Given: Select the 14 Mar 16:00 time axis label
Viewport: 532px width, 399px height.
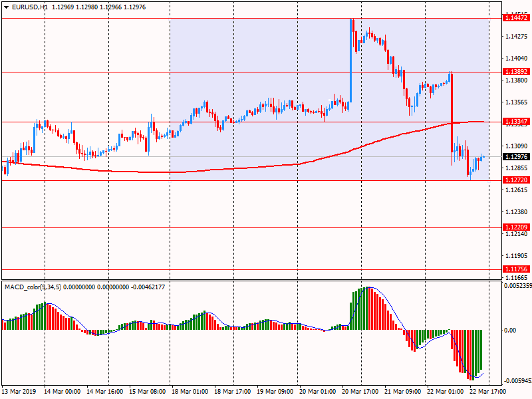Looking at the screenshot, I should [105, 392].
